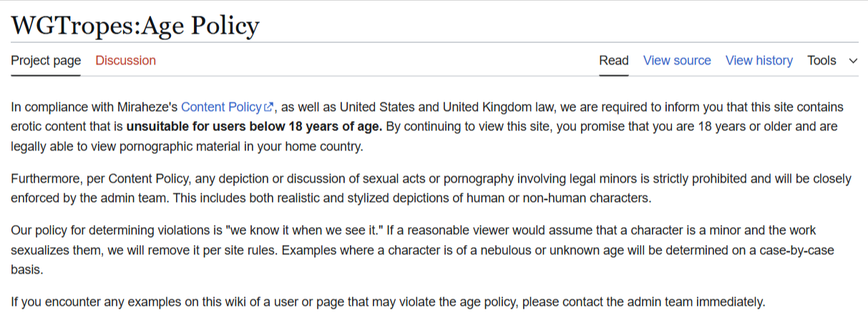Image resolution: width=868 pixels, height=323 pixels.
Task: Expand the Tools chevron arrow
Action: [852, 61]
